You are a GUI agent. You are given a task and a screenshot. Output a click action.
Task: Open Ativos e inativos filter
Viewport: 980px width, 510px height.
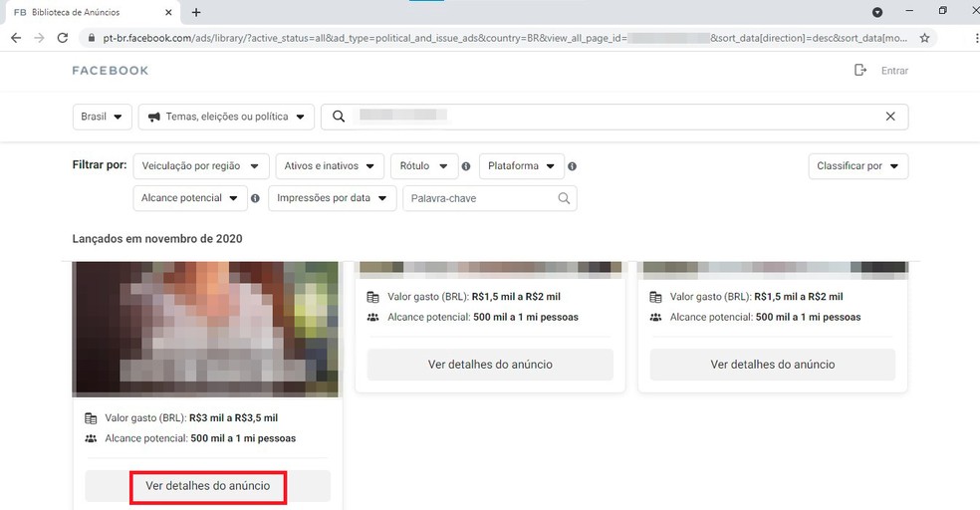[330, 166]
